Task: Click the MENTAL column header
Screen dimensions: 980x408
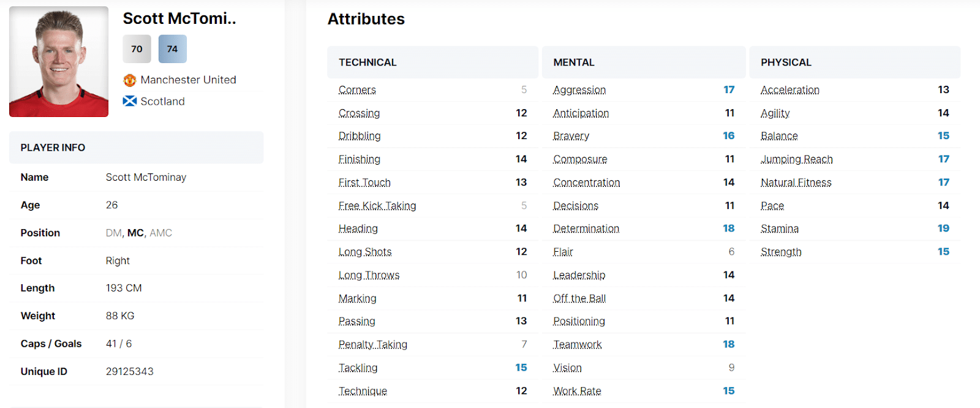Action: (573, 62)
